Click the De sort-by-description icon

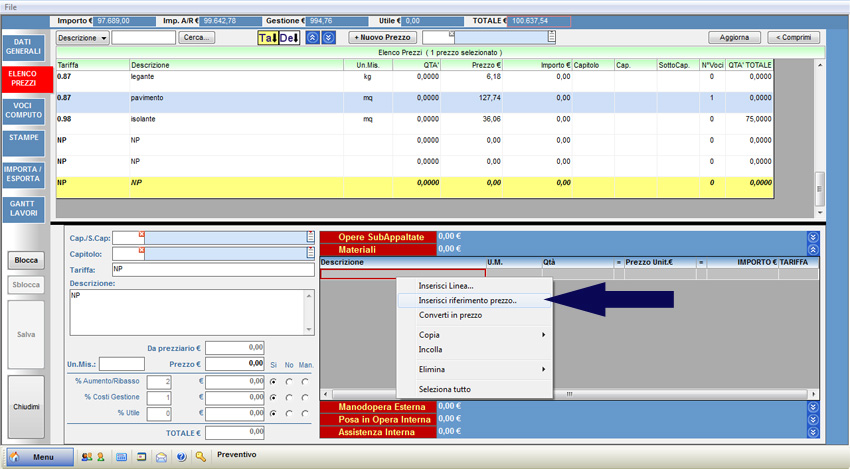point(288,38)
